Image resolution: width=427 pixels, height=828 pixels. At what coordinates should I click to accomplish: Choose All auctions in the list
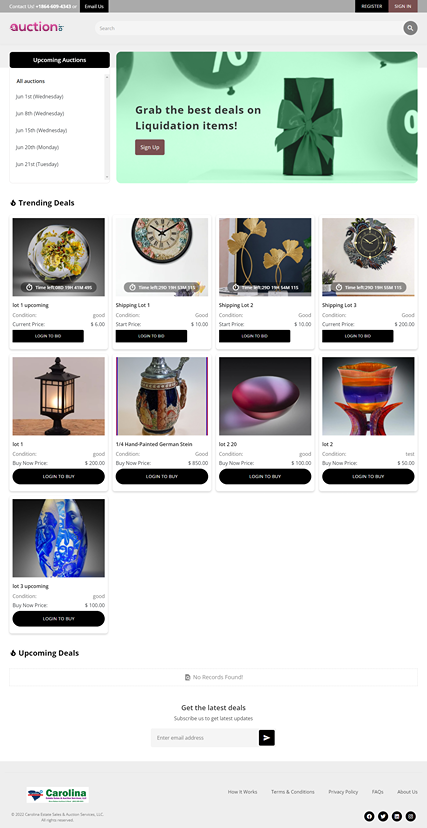[x=31, y=81]
